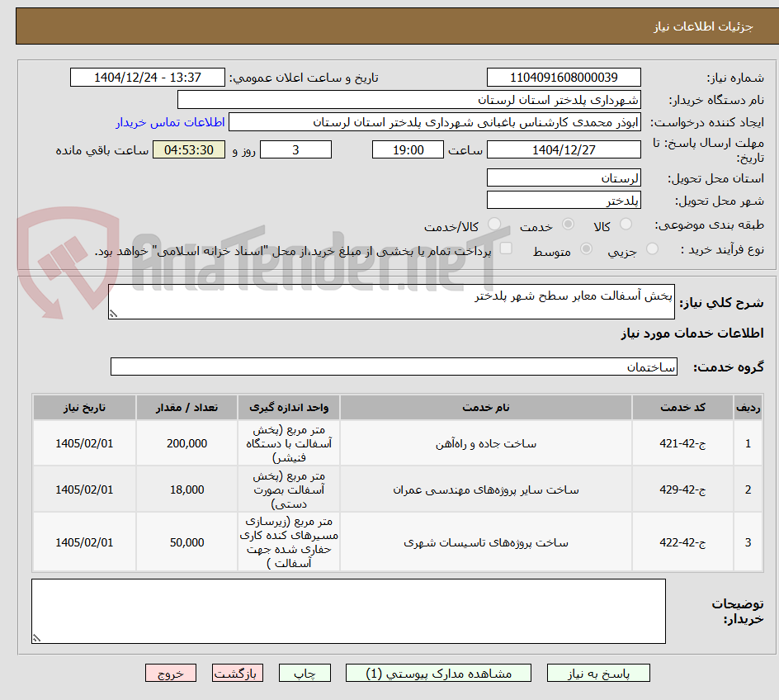779x700 pixels.
Task: Select the جزیی purchase type radio
Action: click(652, 248)
